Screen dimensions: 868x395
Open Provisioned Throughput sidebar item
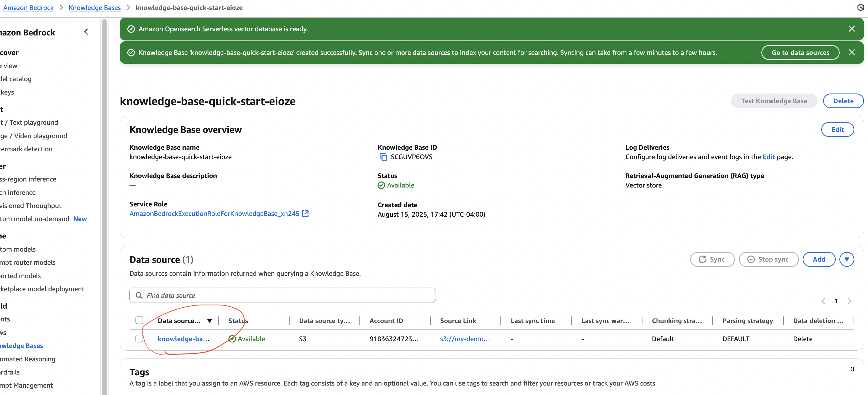(x=31, y=206)
